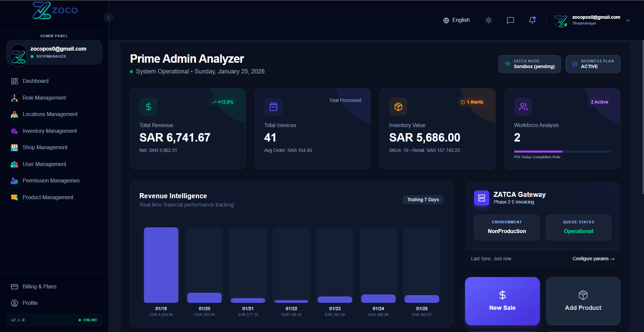Expand the account dropdown for zocopos0@gmail.com
The width and height of the screenshot is (644, 332).
pyautogui.click(x=628, y=20)
